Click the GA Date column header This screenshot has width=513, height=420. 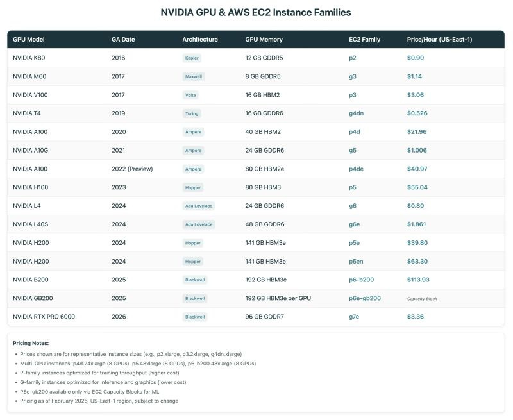123,40
